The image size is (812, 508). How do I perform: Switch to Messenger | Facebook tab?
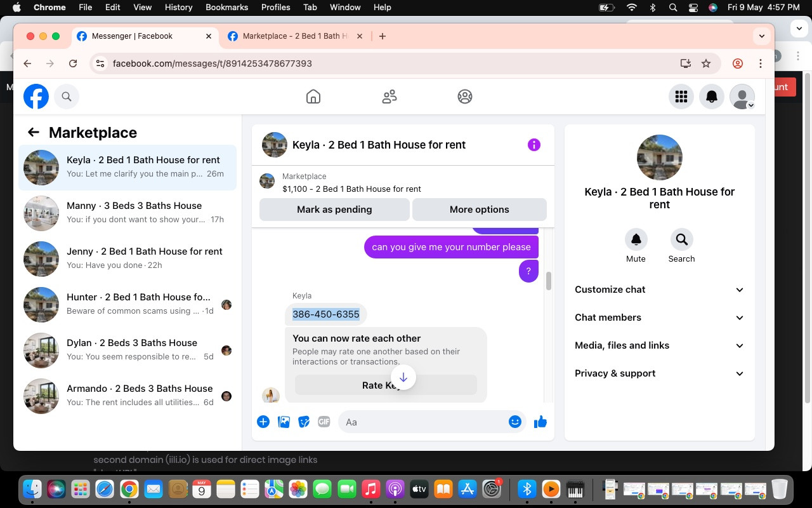(x=144, y=36)
